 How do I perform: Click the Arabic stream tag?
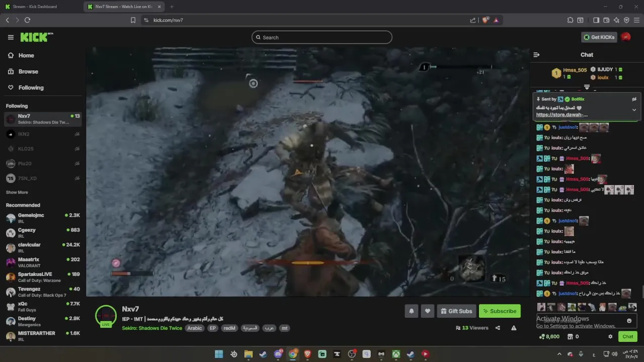point(195,328)
